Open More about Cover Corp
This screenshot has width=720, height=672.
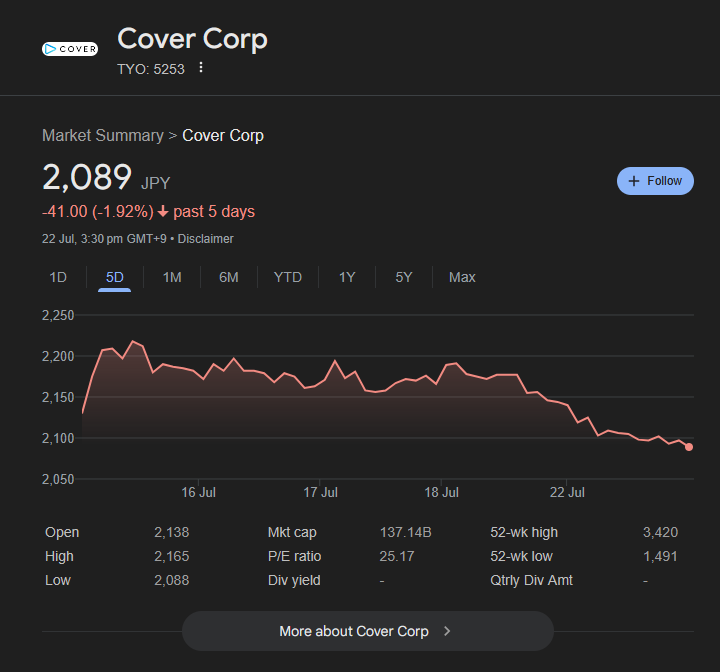(368, 631)
